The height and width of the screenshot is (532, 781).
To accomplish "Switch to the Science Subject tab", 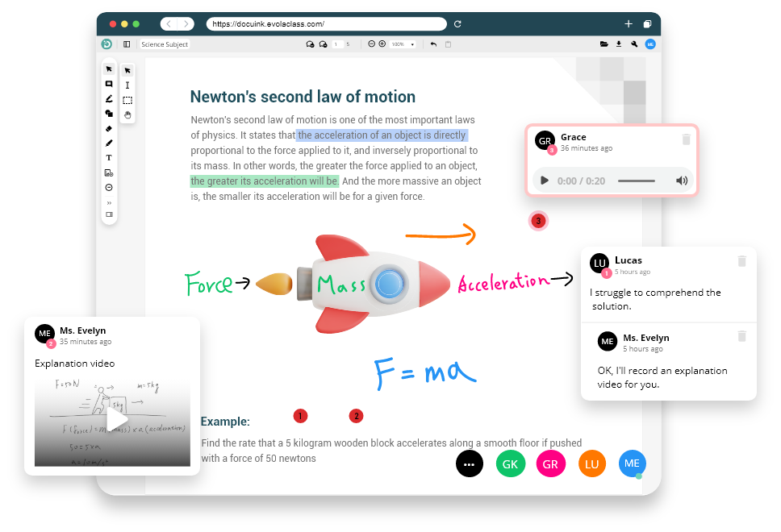I will click(165, 44).
